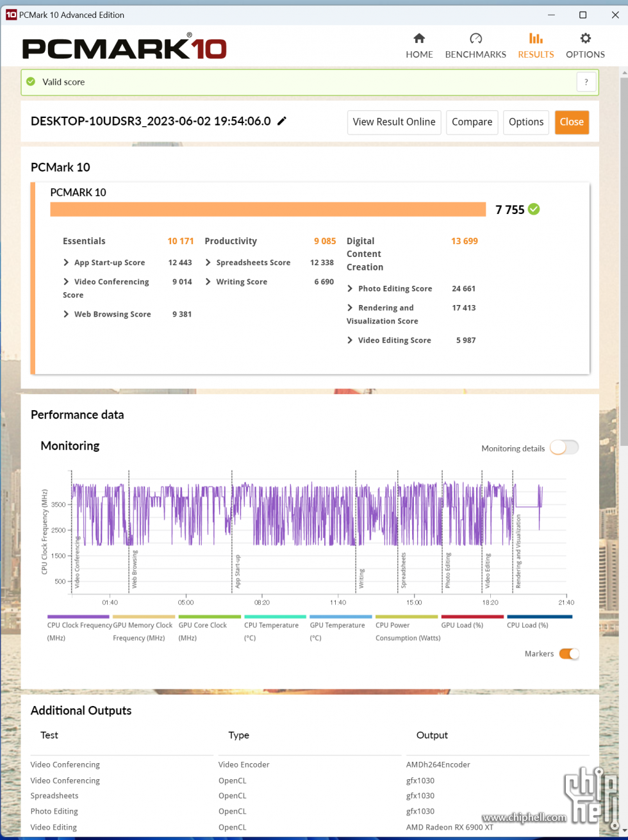
Task: Click the pencil icon to rename the result
Action: pyautogui.click(x=282, y=121)
